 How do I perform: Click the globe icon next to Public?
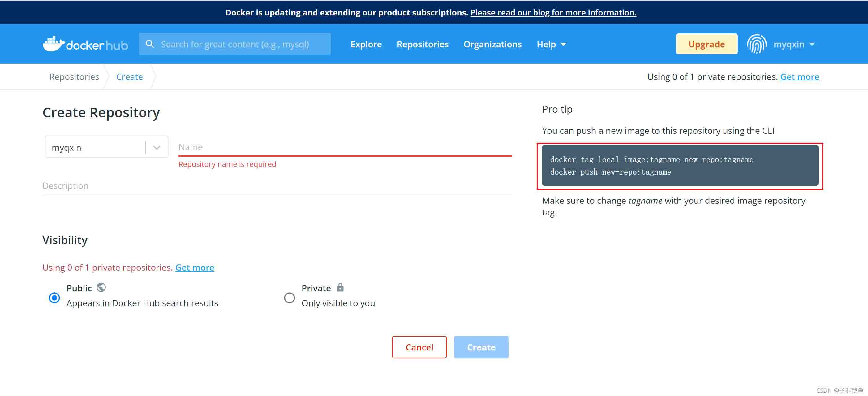[101, 287]
